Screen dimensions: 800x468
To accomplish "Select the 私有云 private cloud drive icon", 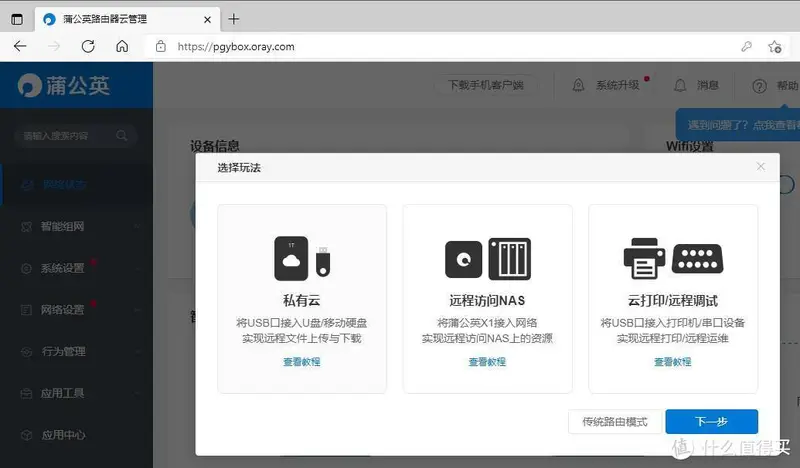I will (301, 258).
